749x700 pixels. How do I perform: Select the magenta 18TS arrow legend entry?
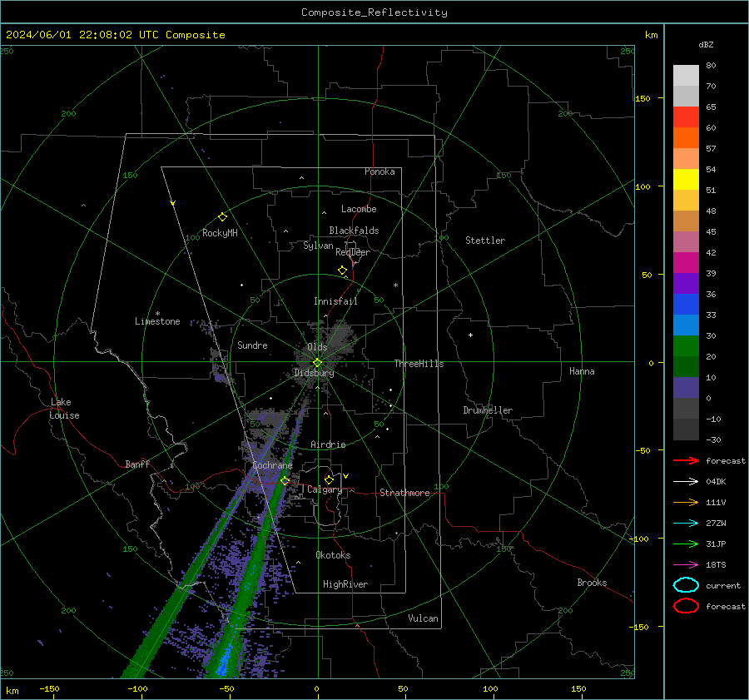pos(686,565)
